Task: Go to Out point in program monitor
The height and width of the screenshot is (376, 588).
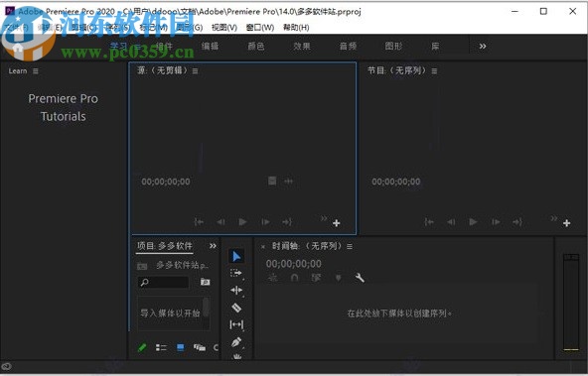Action: click(x=517, y=222)
